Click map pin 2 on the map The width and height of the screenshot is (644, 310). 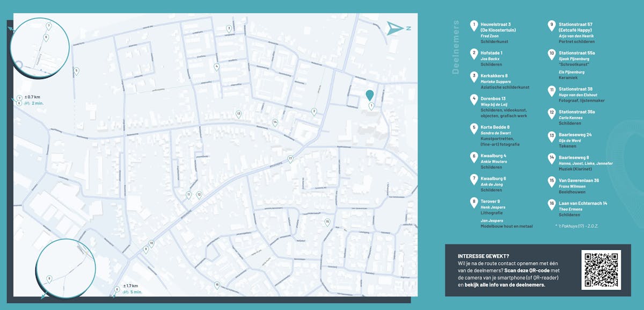coord(314,111)
